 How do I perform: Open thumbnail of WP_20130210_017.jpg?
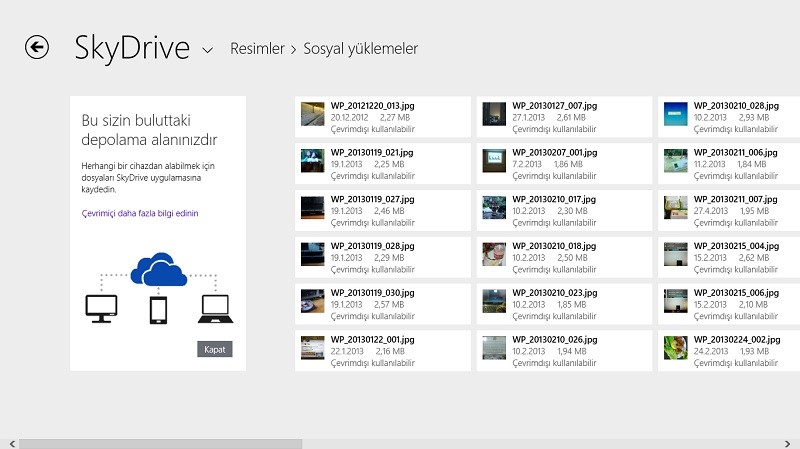[494, 208]
